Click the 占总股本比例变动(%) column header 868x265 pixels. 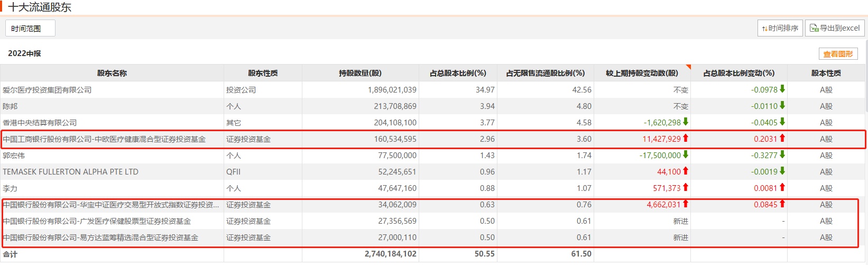(738, 73)
